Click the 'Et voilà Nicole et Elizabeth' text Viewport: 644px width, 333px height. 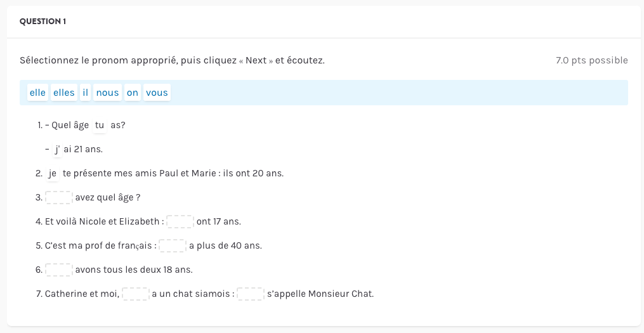(102, 221)
